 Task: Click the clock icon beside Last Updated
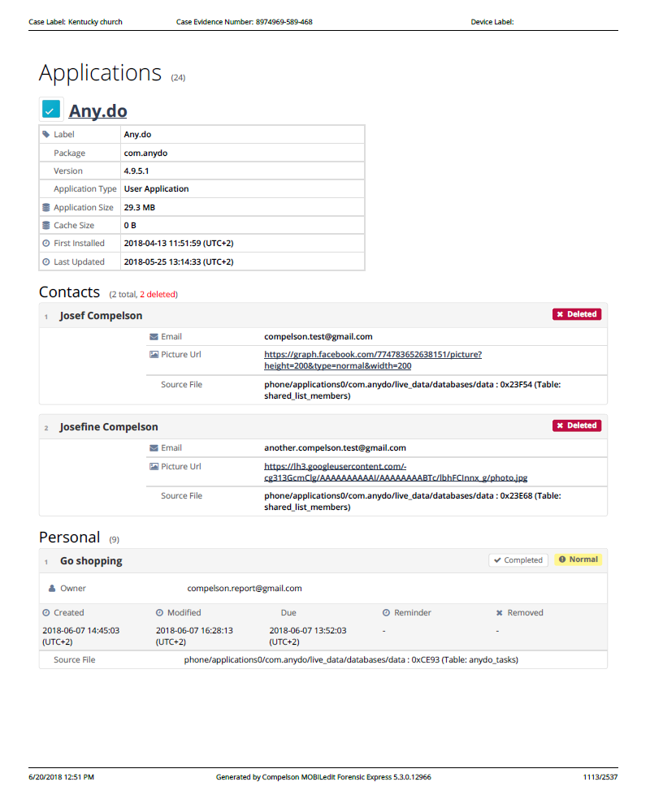[45, 262]
